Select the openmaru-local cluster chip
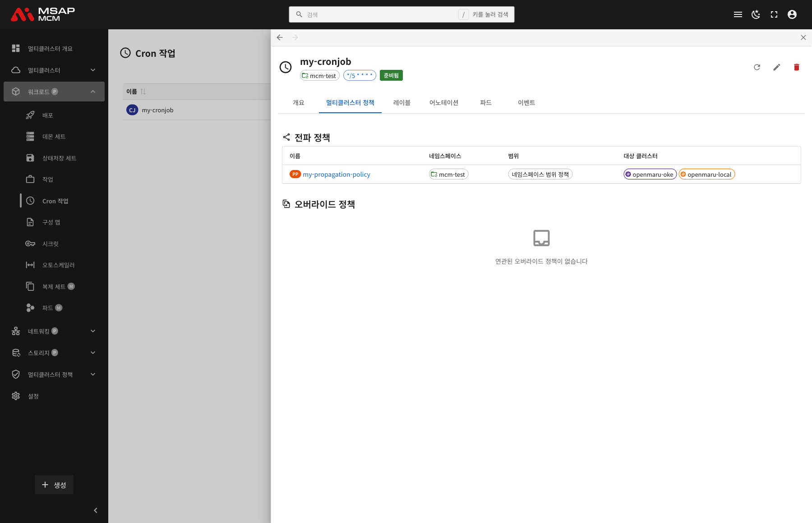Image resolution: width=812 pixels, height=523 pixels. click(707, 174)
